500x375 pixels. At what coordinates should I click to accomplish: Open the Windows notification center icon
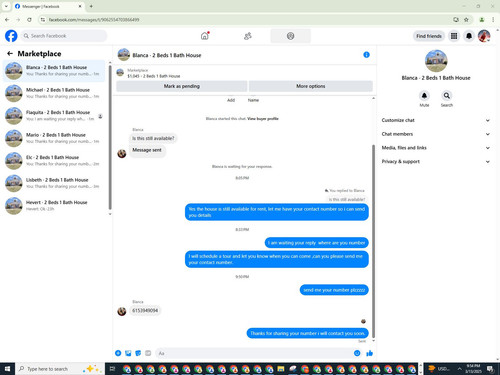490,369
